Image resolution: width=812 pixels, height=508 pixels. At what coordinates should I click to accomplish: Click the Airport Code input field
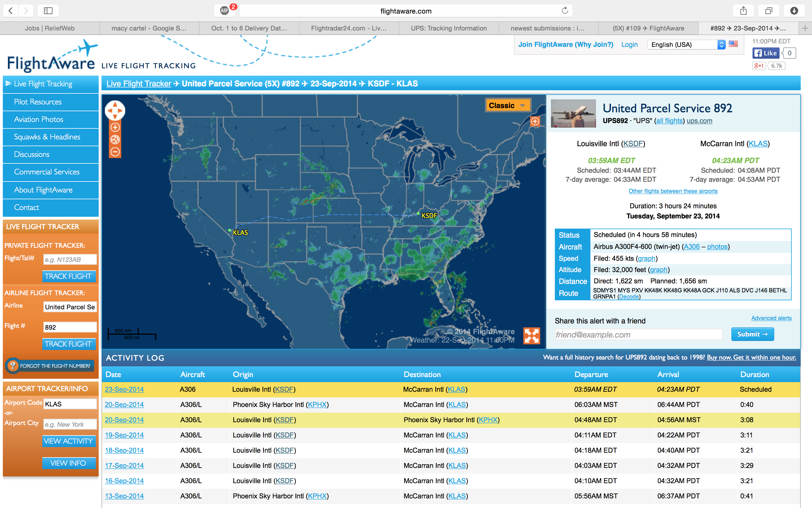tap(70, 404)
